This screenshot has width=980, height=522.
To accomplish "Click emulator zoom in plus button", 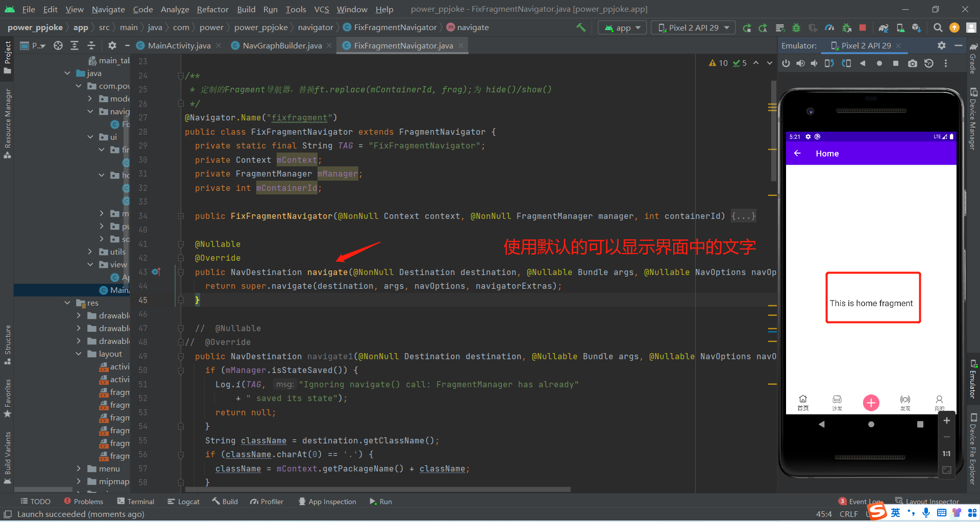I will pyautogui.click(x=947, y=420).
